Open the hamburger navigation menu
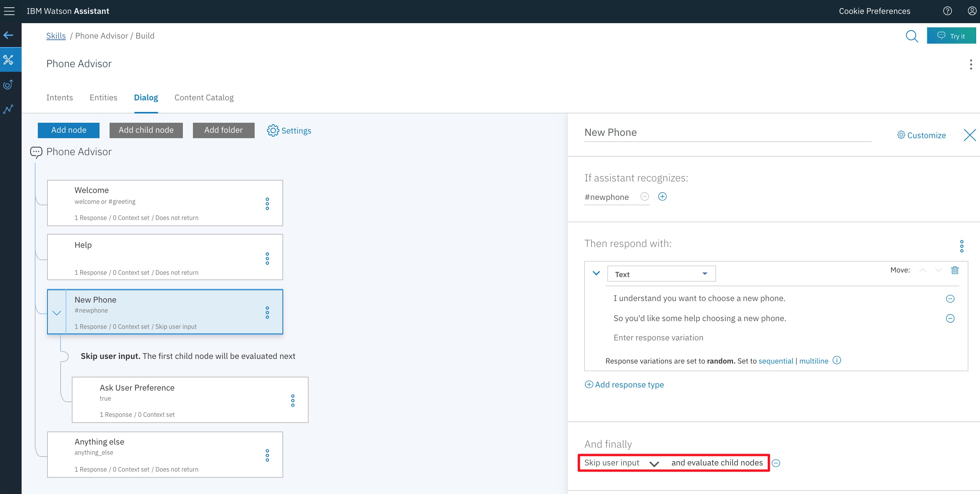Image resolution: width=980 pixels, height=494 pixels. (x=9, y=11)
